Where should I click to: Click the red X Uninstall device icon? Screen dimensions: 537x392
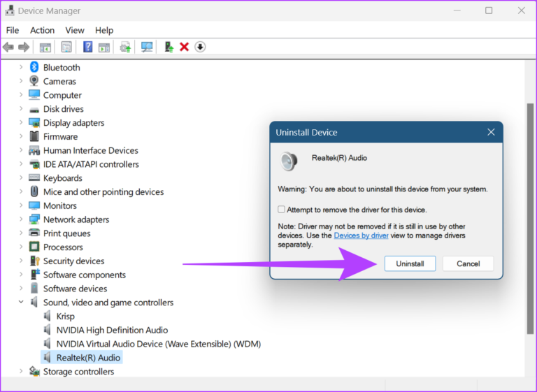[185, 47]
